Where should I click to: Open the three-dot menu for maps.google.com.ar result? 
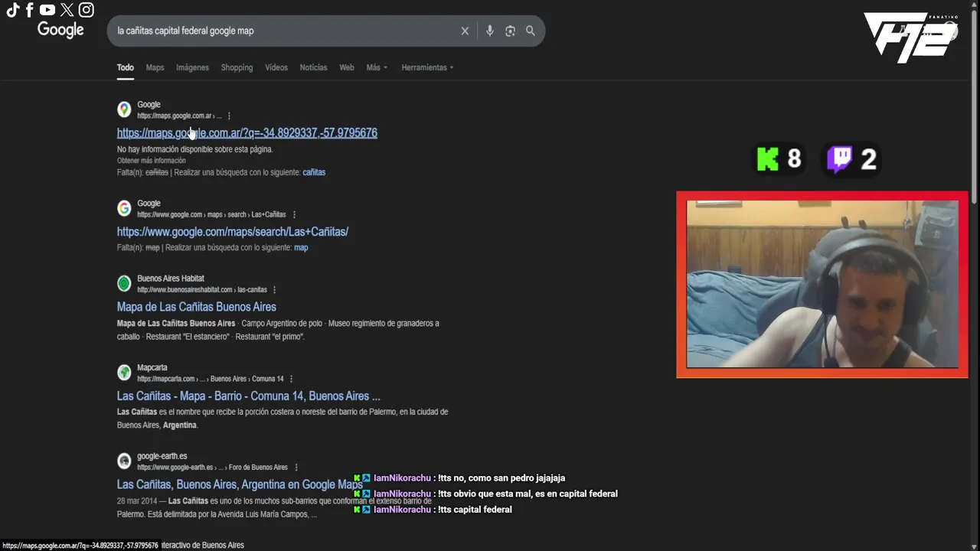click(x=229, y=116)
